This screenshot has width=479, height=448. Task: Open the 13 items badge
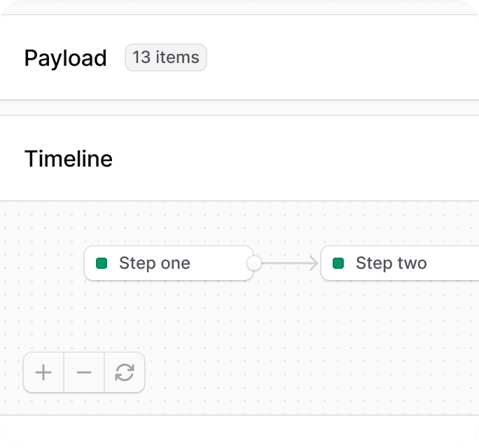166,57
